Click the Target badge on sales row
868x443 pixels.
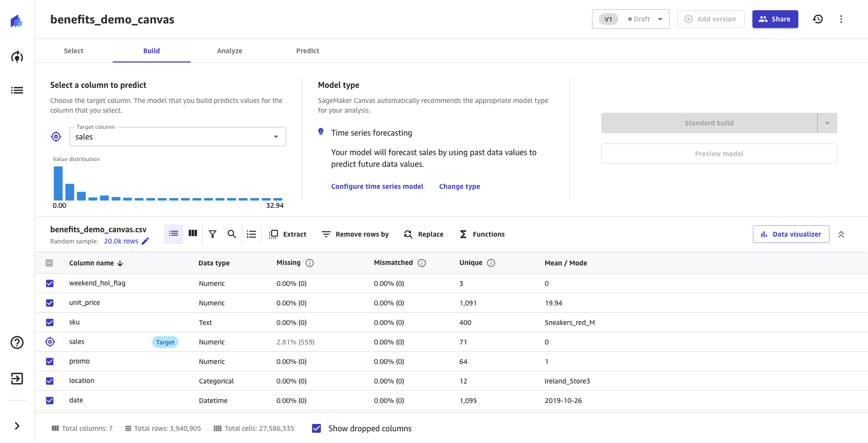[165, 342]
